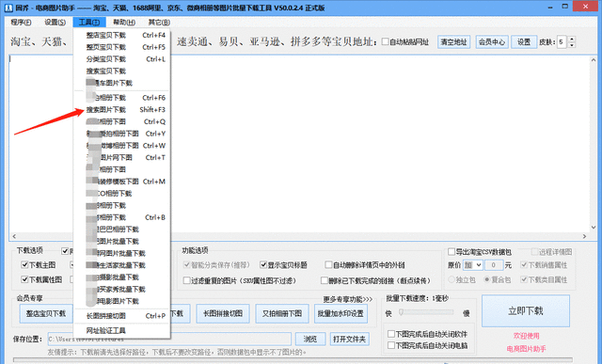
Task: Open the 设置(S) menu in the menu bar
Action: (55, 23)
